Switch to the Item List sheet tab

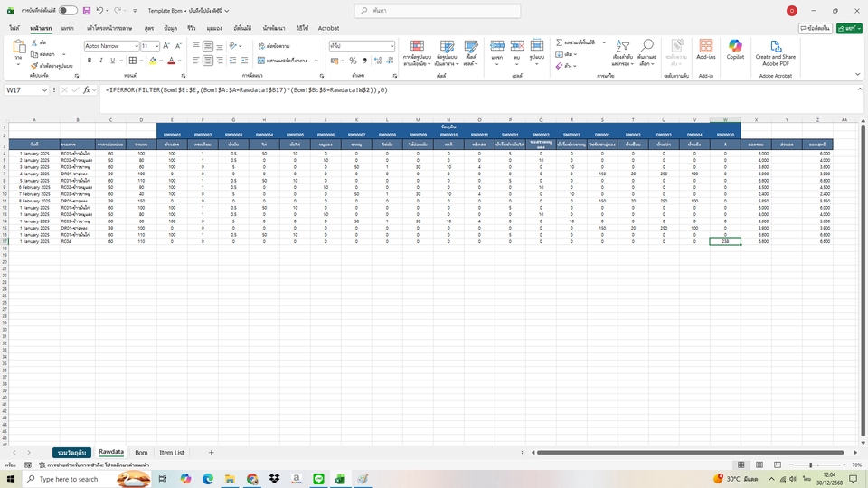click(172, 452)
